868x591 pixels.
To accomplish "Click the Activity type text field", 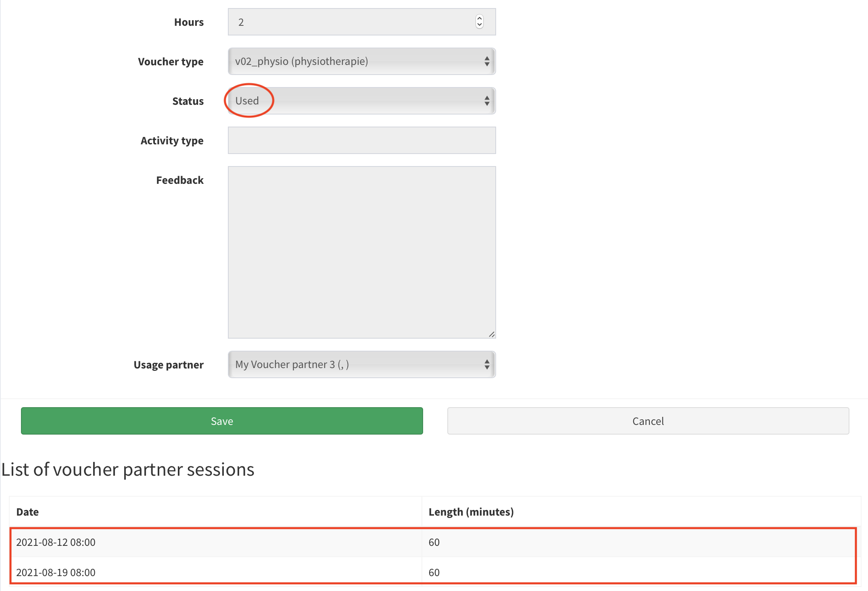I will click(361, 140).
